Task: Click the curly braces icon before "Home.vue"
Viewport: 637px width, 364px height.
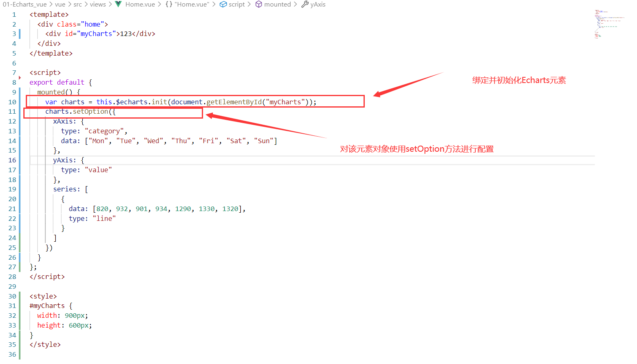Action: click(x=169, y=4)
